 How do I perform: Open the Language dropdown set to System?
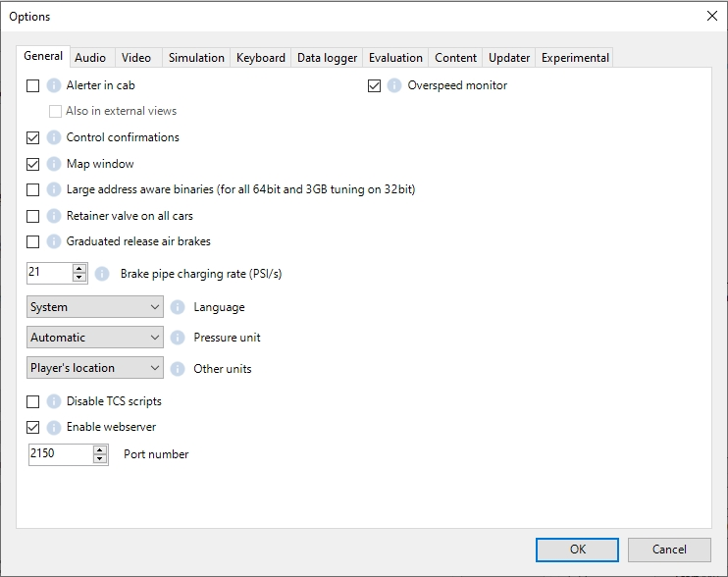[95, 307]
